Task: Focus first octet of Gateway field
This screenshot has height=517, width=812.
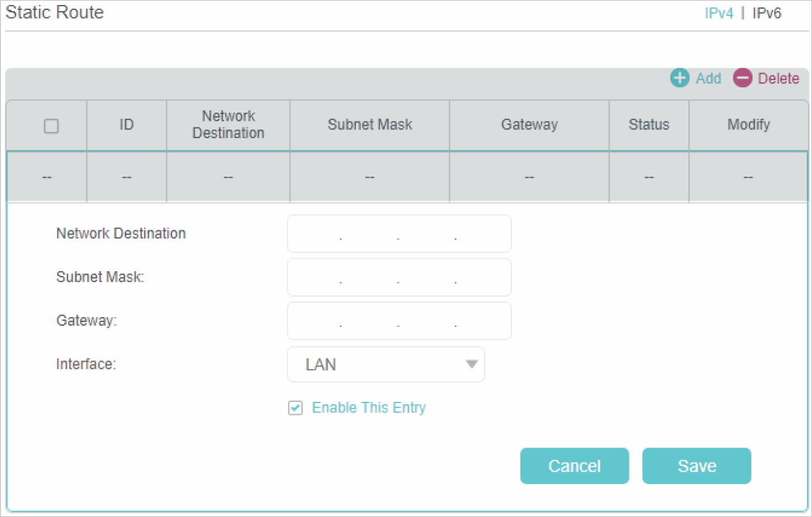Action: 314,321
